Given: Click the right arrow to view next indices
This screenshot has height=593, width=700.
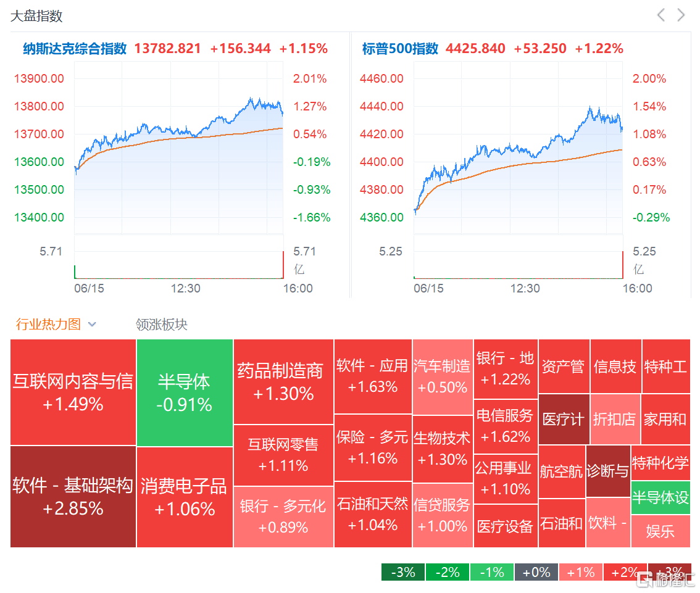Looking at the screenshot, I should [x=681, y=15].
